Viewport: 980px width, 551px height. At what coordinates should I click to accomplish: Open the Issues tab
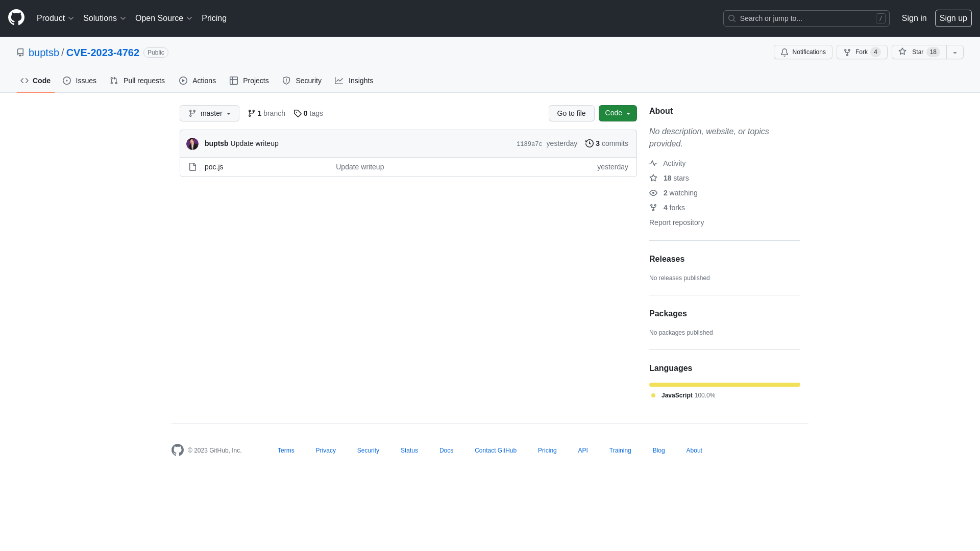coord(80,81)
